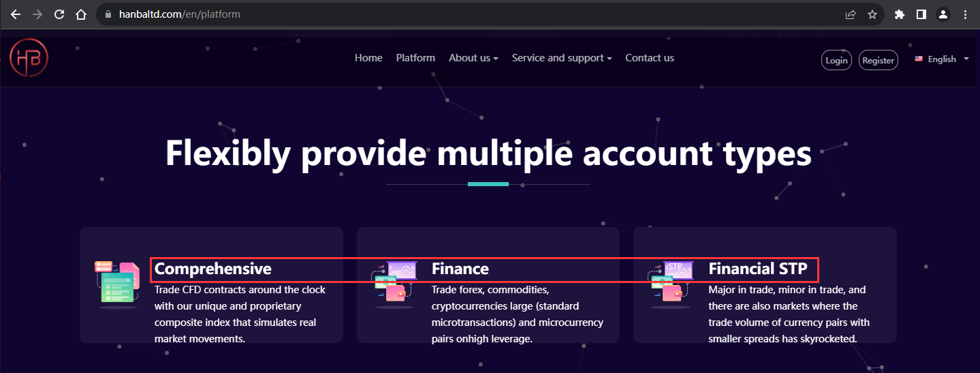Image resolution: width=980 pixels, height=373 pixels.
Task: Open the Platform menu item
Action: coord(415,58)
